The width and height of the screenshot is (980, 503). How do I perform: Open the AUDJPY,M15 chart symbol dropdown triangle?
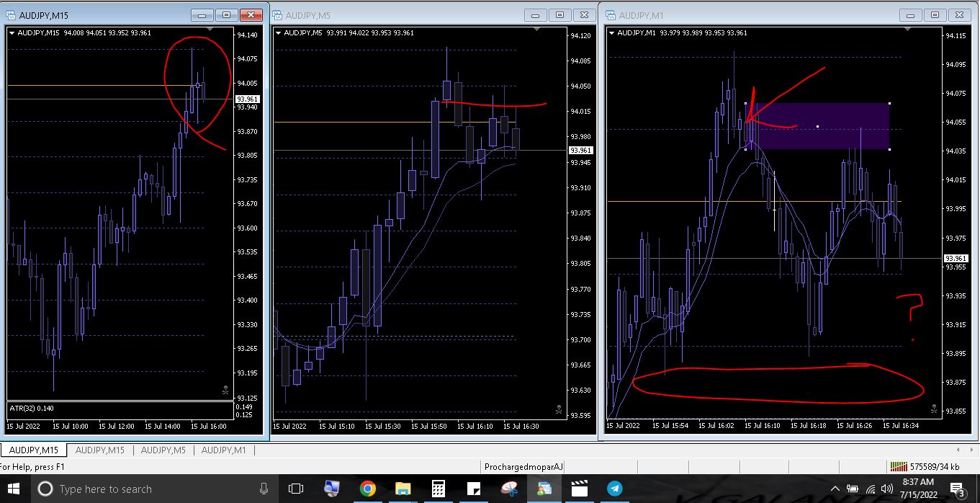(12, 32)
